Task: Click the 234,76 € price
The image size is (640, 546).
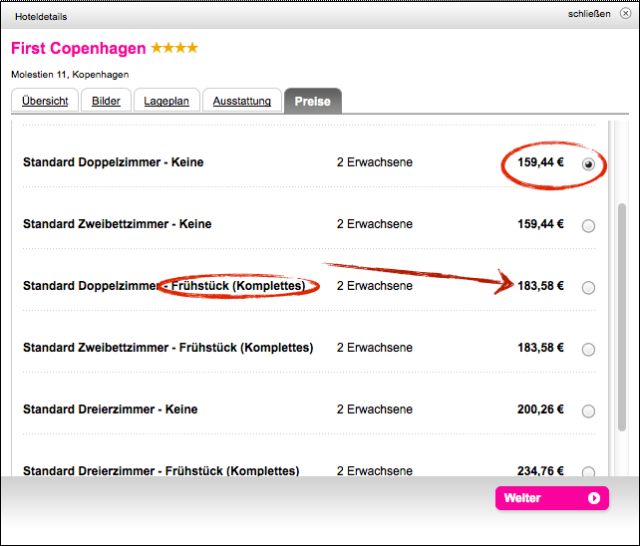Action: pos(540,471)
